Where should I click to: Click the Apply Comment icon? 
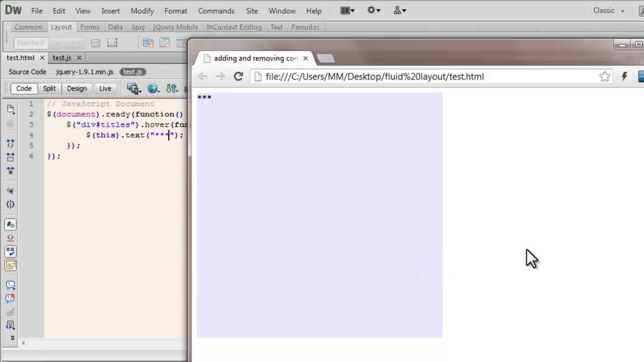click(x=11, y=285)
